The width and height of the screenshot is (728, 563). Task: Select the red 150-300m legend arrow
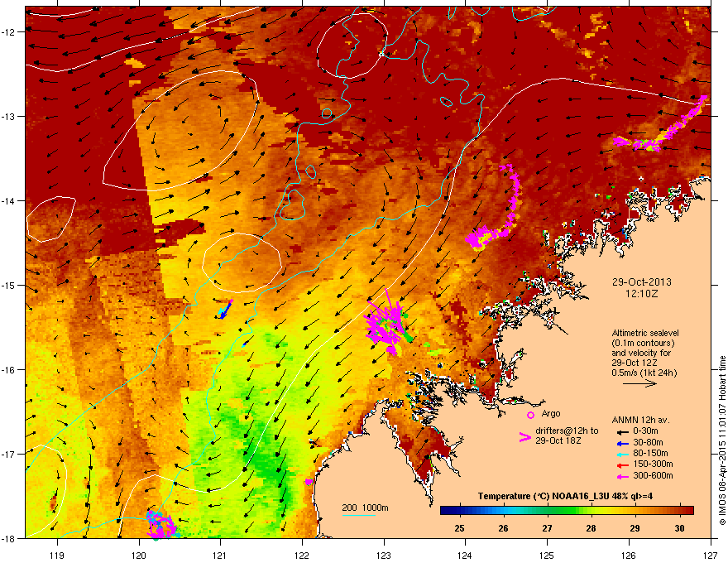(x=621, y=464)
